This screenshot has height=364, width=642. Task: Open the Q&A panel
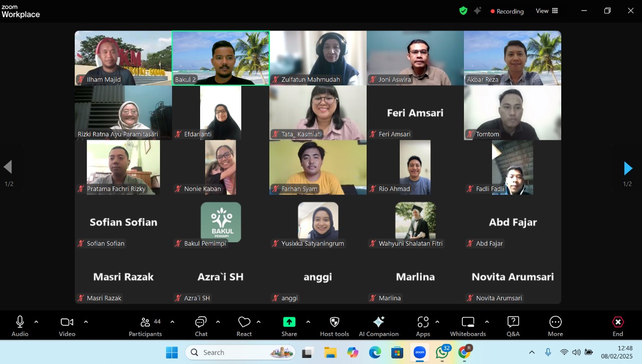(513, 326)
